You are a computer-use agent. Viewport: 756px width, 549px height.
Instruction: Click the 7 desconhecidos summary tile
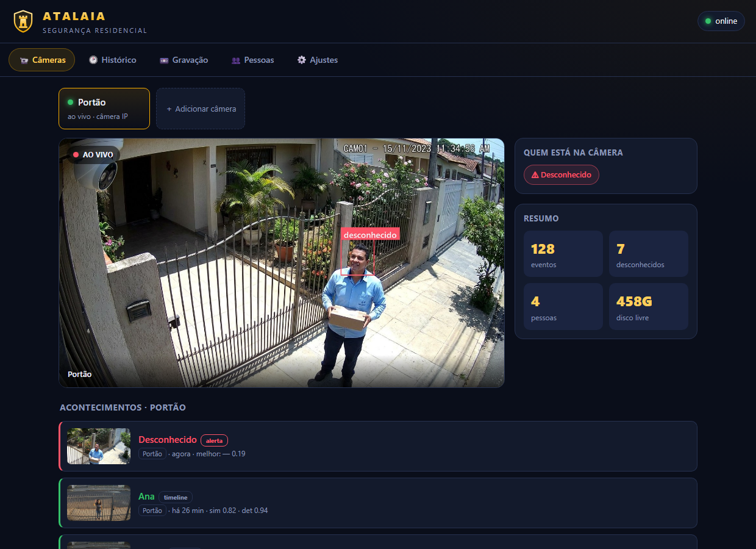649,254
